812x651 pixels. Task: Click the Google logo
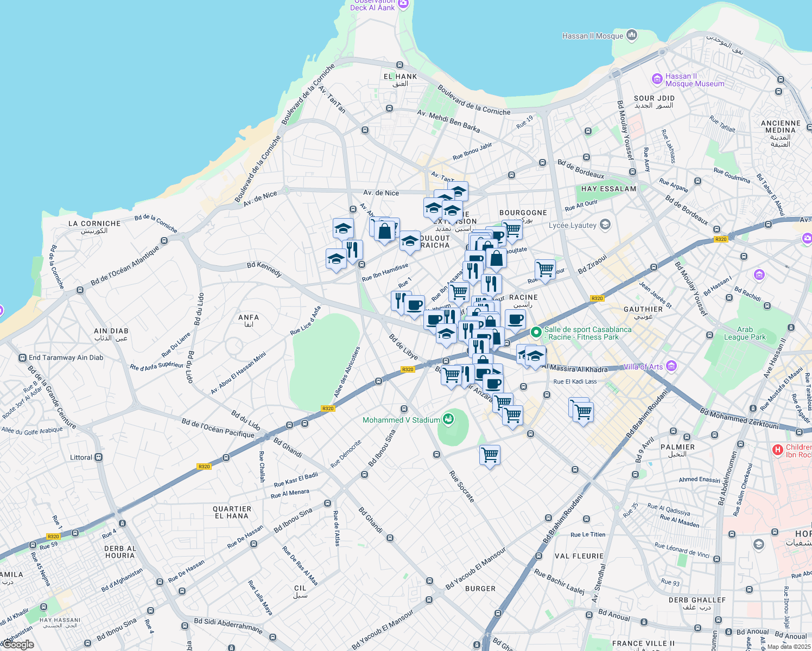pyautogui.click(x=17, y=644)
